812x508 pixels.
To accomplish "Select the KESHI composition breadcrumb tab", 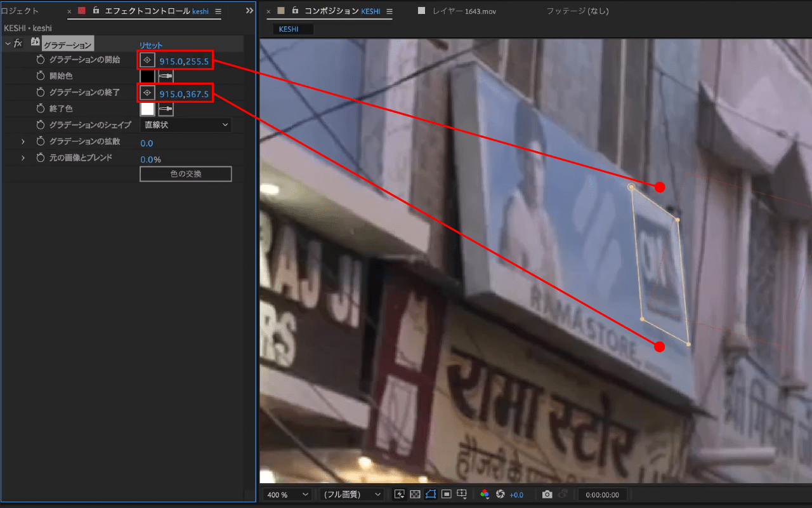I will pyautogui.click(x=293, y=29).
